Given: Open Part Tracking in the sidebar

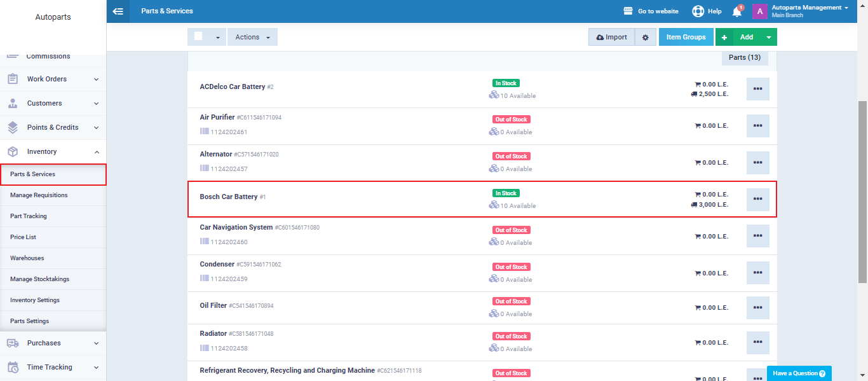Looking at the screenshot, I should (x=53, y=216).
